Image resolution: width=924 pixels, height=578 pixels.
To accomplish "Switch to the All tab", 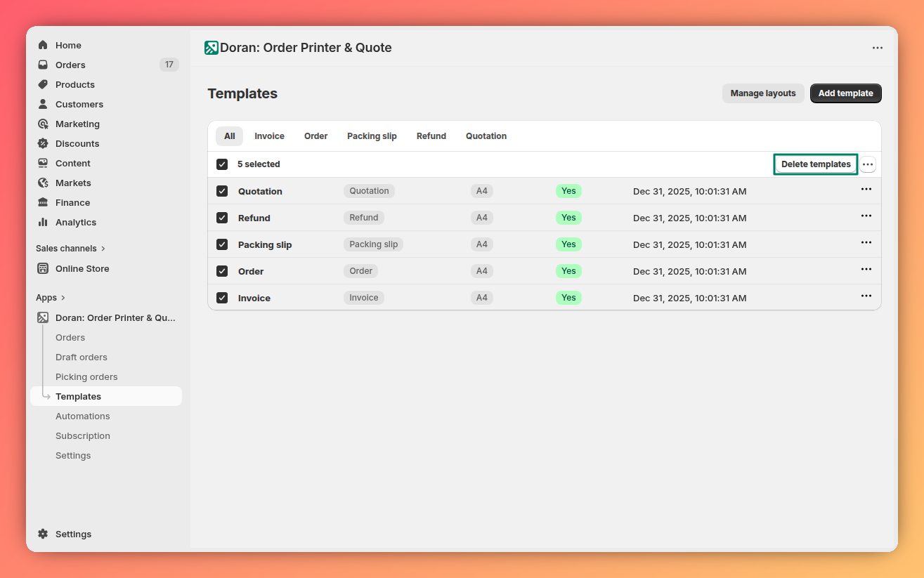I will 230,136.
